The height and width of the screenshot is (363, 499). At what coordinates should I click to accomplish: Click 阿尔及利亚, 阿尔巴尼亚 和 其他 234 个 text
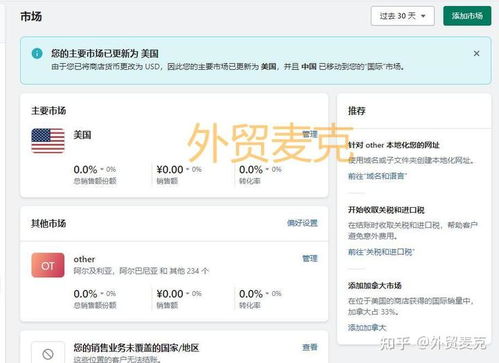141,271
